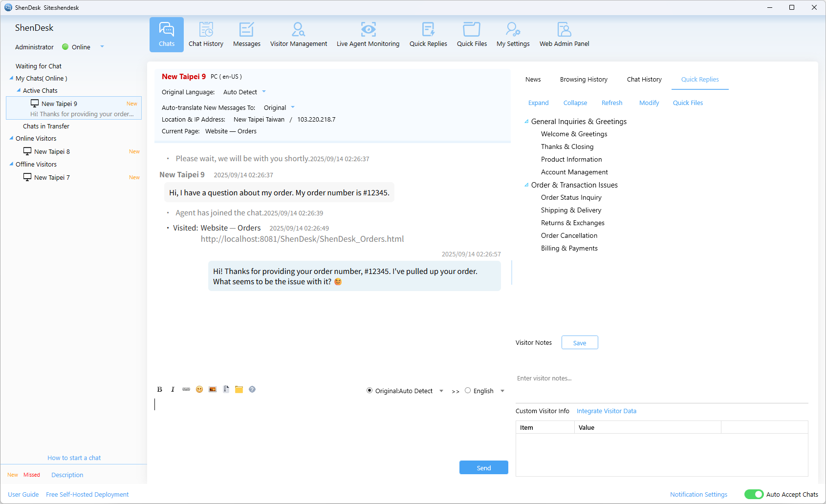Collapse the Order & Transaction Issues group
Image resolution: width=826 pixels, height=504 pixels.
click(x=526, y=185)
